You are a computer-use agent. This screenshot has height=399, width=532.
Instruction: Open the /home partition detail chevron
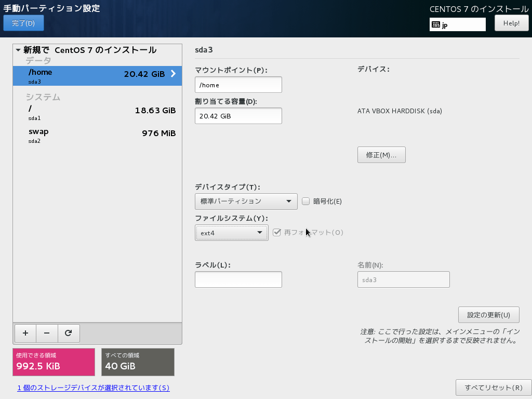[174, 74]
